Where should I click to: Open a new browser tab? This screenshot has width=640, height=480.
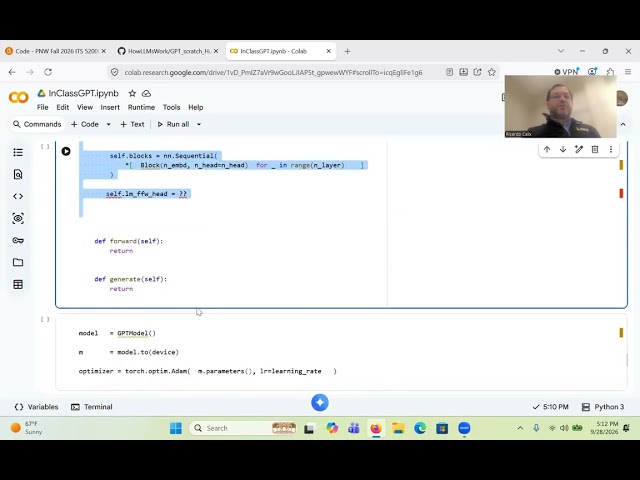tap(347, 51)
